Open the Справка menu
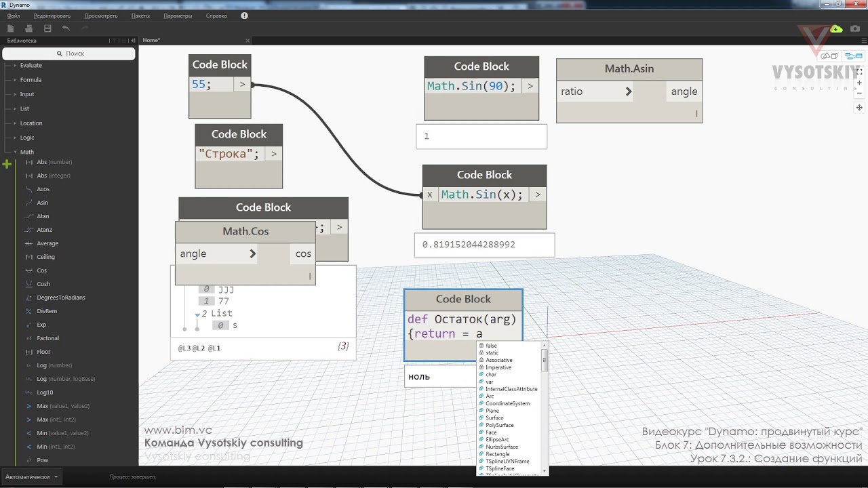The width and height of the screenshot is (868, 488). (x=216, y=16)
